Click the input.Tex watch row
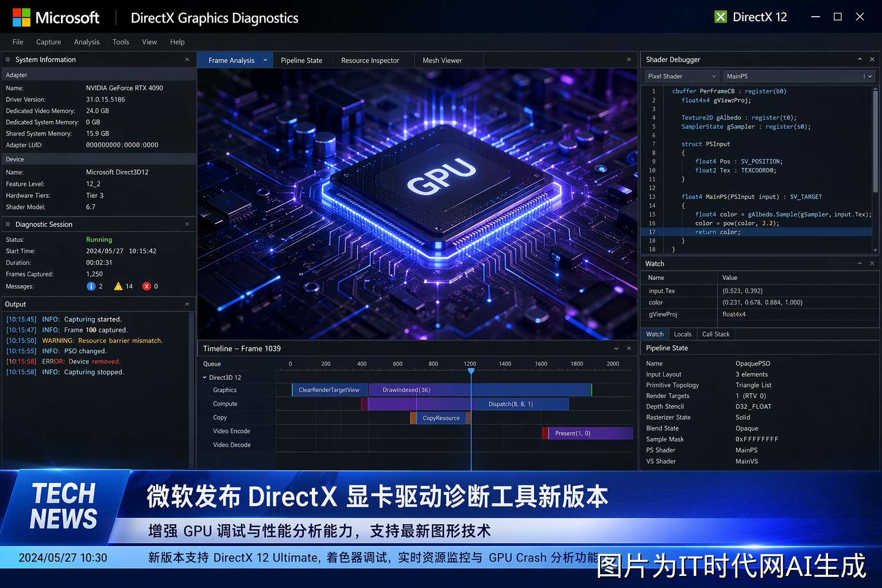Image resolution: width=882 pixels, height=588 pixels. 760,291
